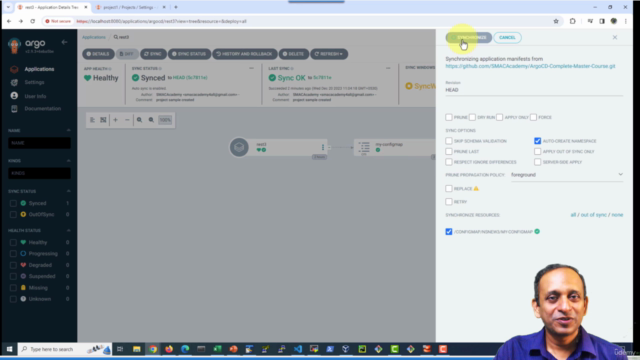Open Windows Start menu
This screenshot has width=640, height=360.
(9, 349)
